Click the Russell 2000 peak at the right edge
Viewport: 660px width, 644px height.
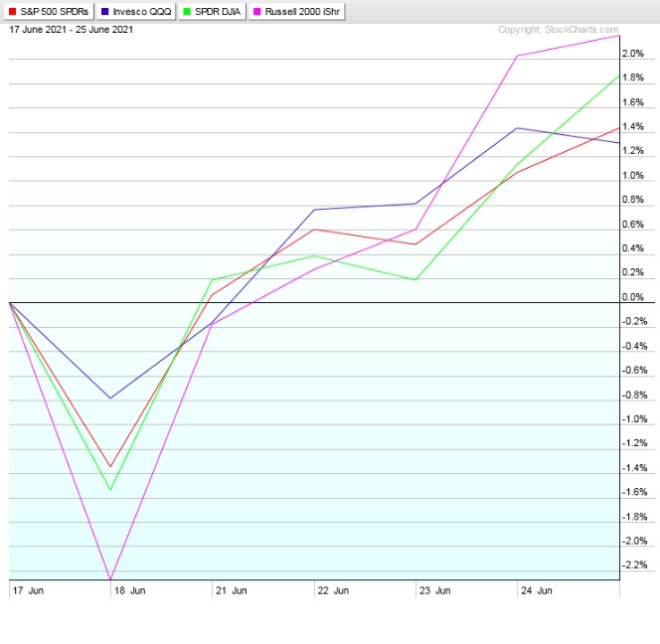click(x=618, y=36)
